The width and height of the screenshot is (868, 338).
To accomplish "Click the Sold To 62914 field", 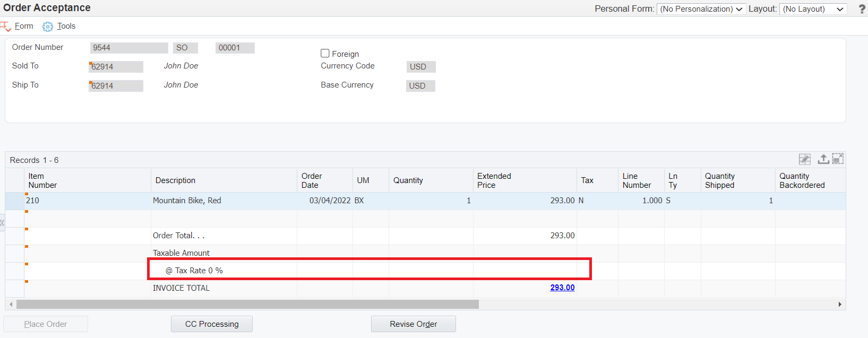I will 116,67.
